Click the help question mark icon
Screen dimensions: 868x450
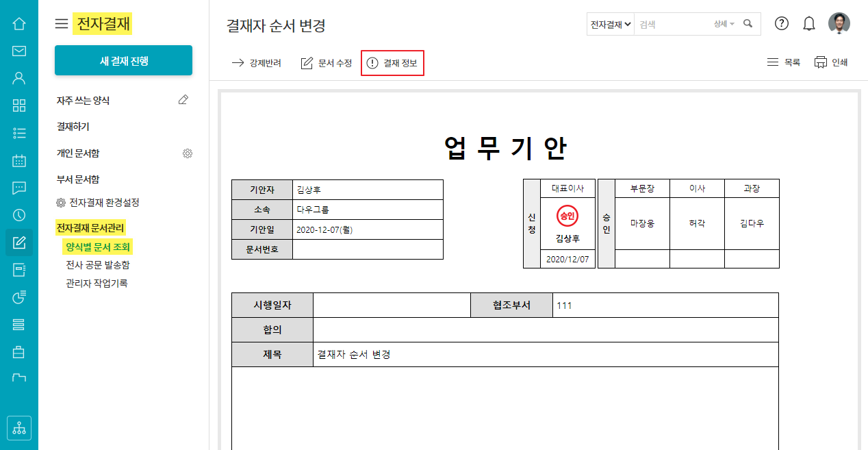pyautogui.click(x=782, y=23)
